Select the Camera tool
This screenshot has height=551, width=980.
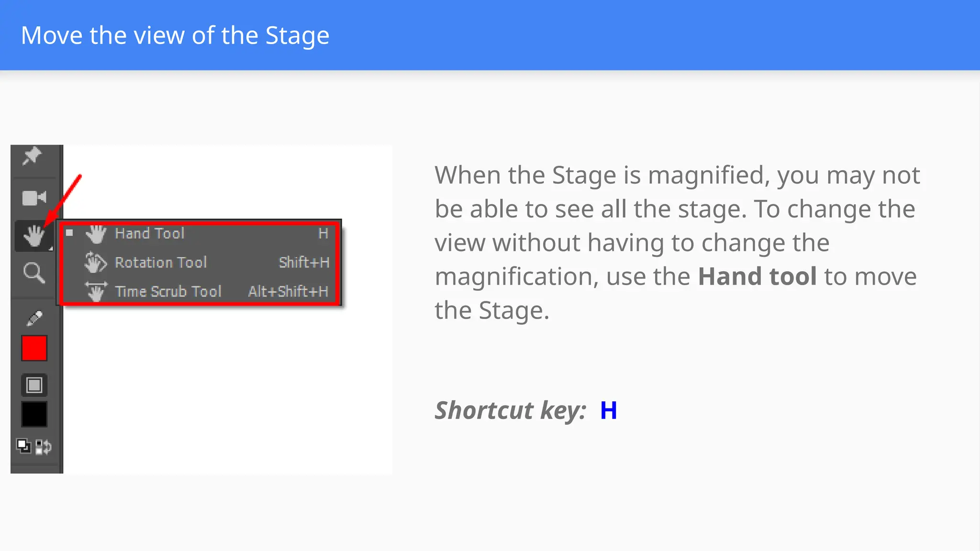tap(34, 198)
